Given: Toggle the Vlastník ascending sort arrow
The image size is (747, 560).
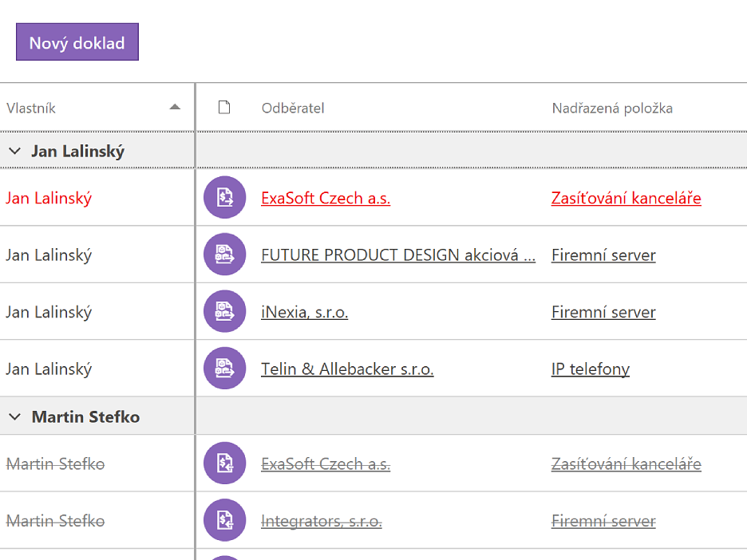Looking at the screenshot, I should (175, 107).
